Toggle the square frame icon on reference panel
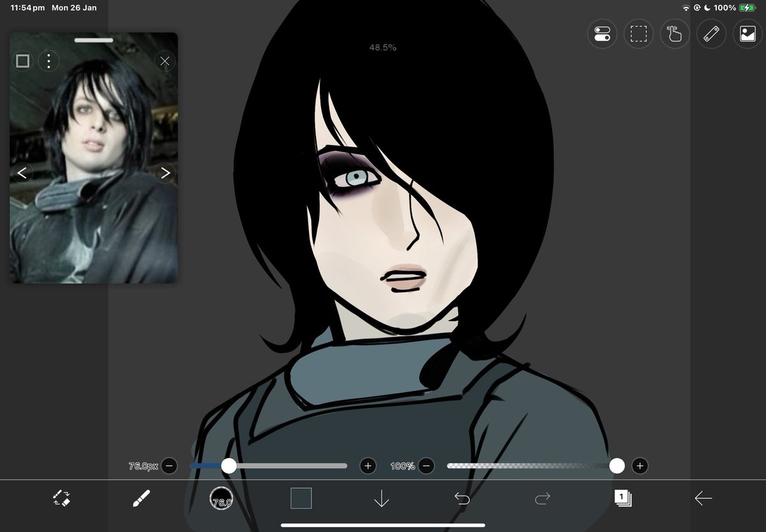The width and height of the screenshot is (766, 532). [22, 61]
